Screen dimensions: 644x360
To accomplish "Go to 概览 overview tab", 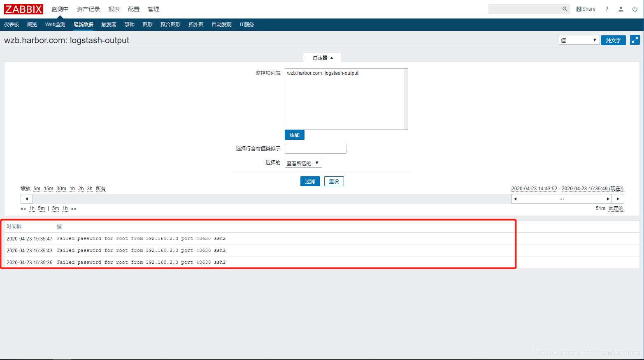I will click(x=32, y=25).
